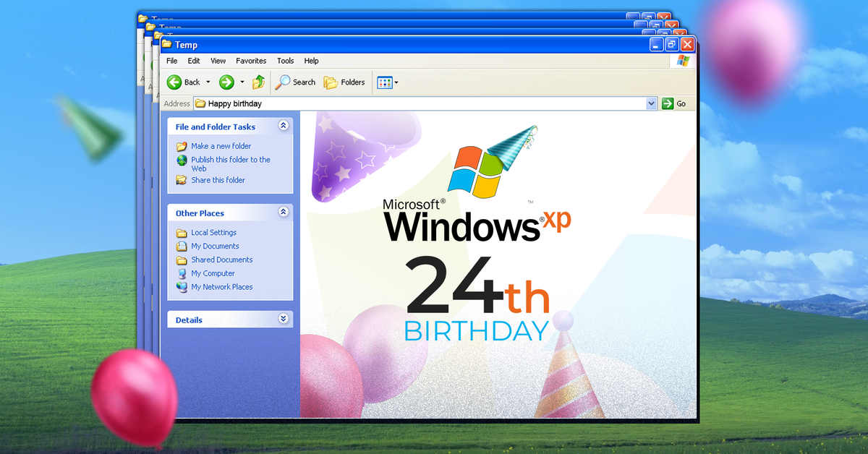Open the Tools menu
The image size is (868, 454).
285,61
